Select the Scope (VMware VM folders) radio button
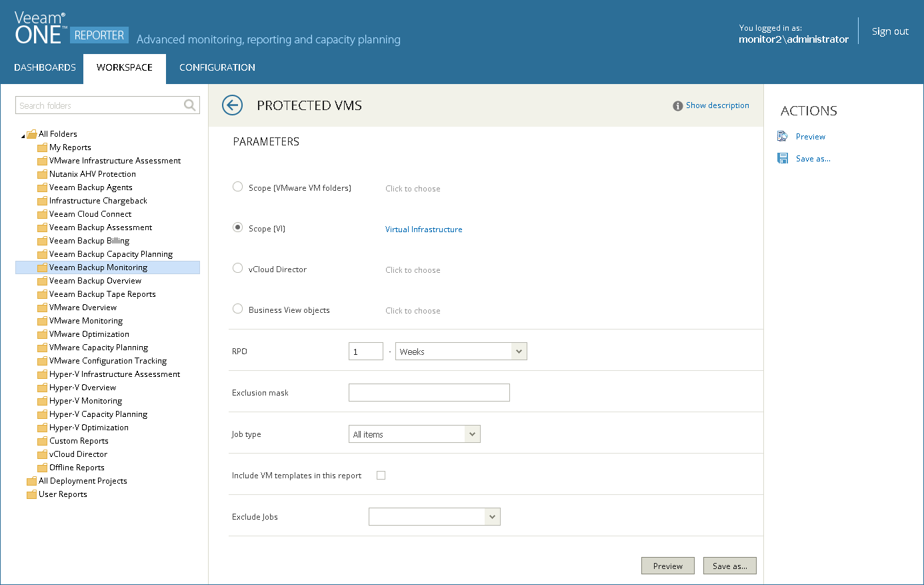Viewport: 924px width, 585px height. coord(237,187)
